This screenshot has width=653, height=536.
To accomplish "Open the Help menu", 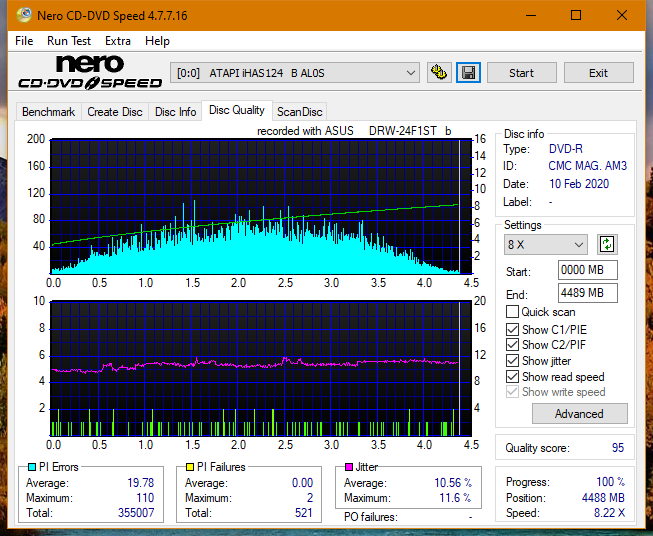I will (x=157, y=41).
